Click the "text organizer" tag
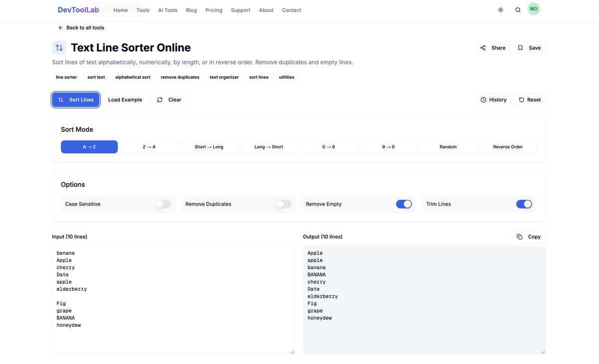The image size is (599, 364). (224, 77)
